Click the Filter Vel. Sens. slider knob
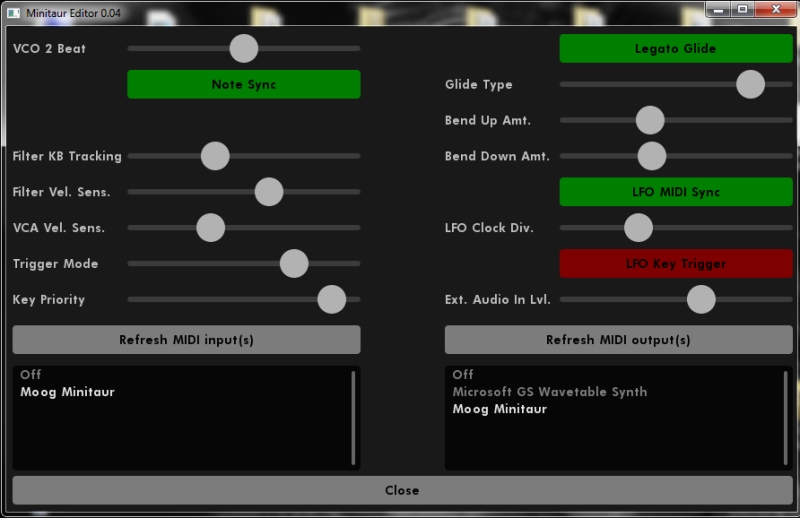This screenshot has width=800, height=518. click(x=269, y=192)
